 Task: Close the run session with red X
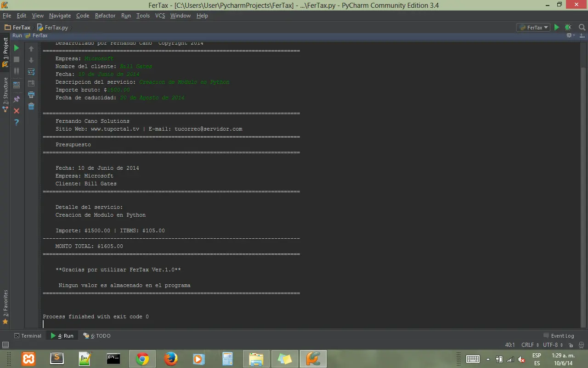click(x=17, y=111)
